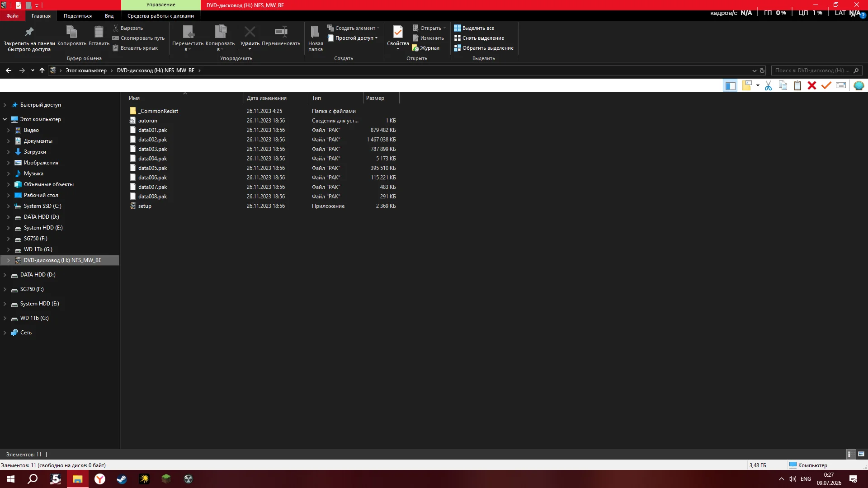Click the orange checkmark properties icon
The height and width of the screenshot is (488, 868).
coord(826,85)
